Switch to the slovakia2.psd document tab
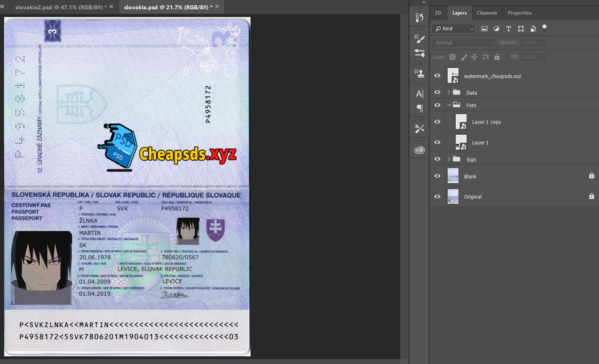599x364 pixels. click(59, 7)
